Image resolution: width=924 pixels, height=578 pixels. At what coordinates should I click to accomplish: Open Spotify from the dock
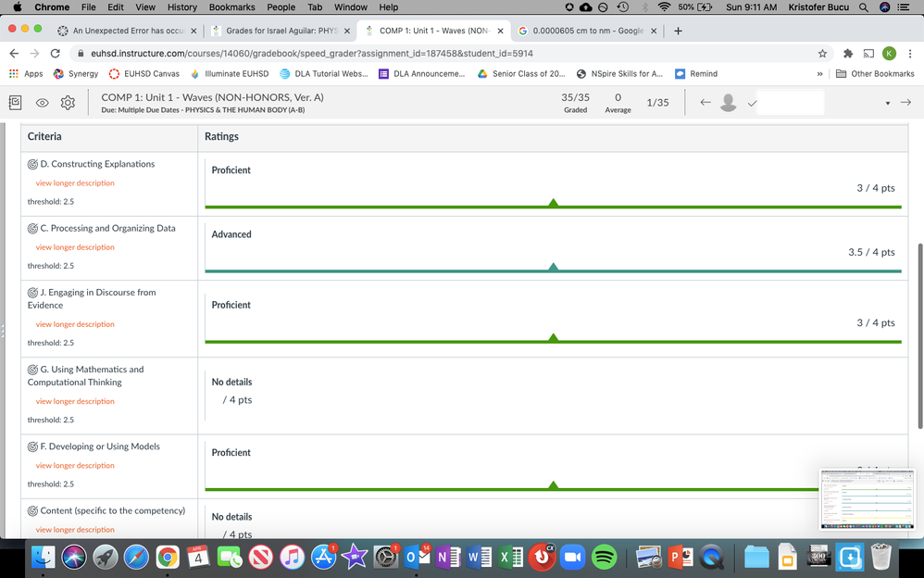click(x=604, y=557)
